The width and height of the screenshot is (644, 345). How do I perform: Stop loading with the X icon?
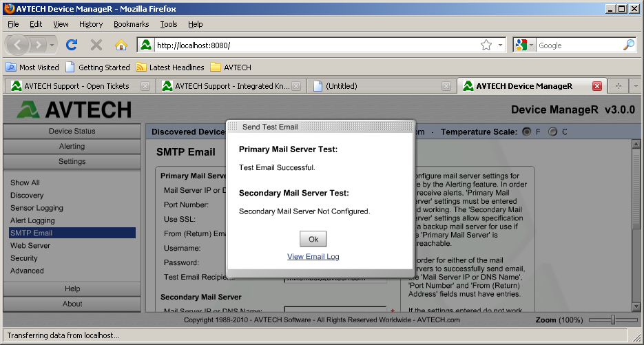coord(96,45)
